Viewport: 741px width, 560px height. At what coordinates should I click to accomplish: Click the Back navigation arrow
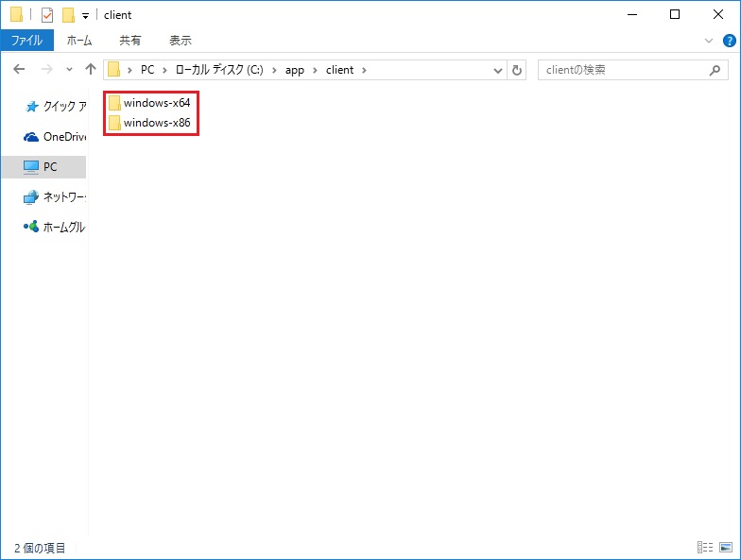(x=19, y=70)
